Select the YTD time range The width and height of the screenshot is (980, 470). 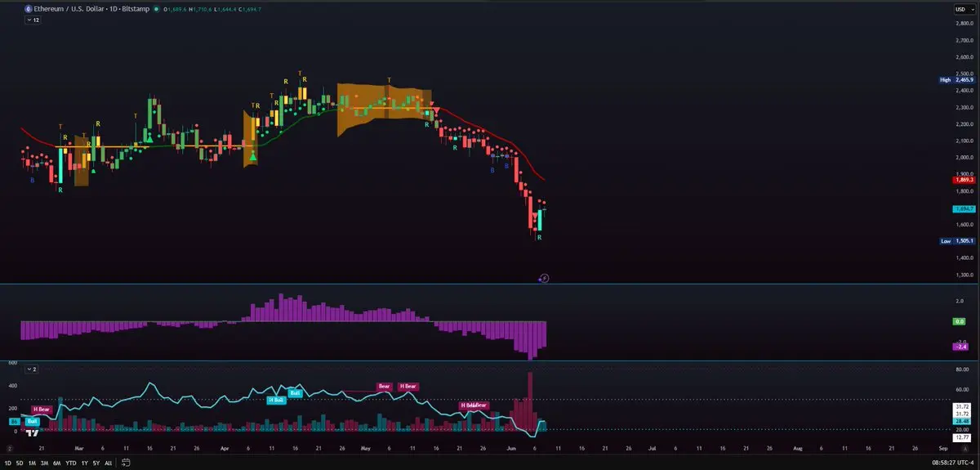pos(71,463)
